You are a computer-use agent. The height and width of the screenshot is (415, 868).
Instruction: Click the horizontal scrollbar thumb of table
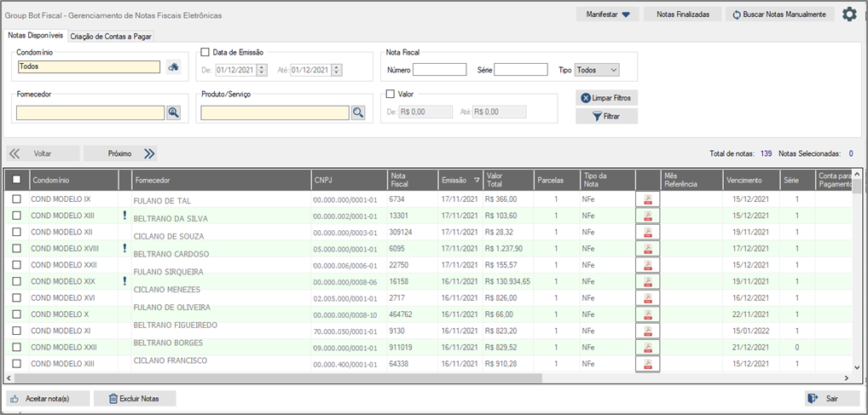[x=278, y=378]
